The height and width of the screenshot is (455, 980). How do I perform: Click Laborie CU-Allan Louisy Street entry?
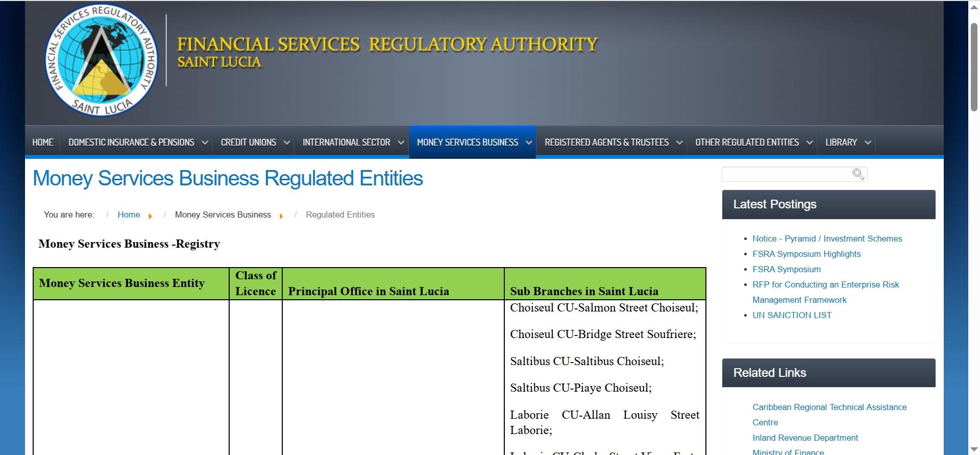[x=605, y=422]
